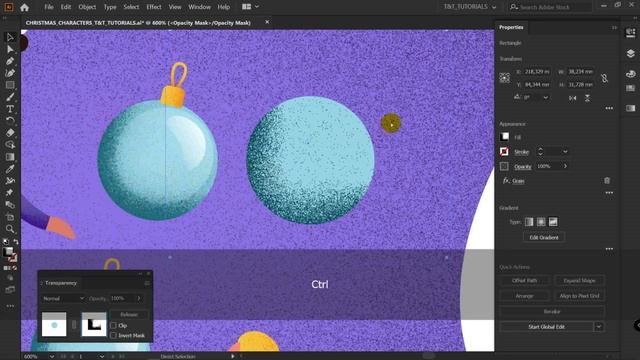Select the Eraser tool
The image size is (640, 360).
(x=10, y=133)
